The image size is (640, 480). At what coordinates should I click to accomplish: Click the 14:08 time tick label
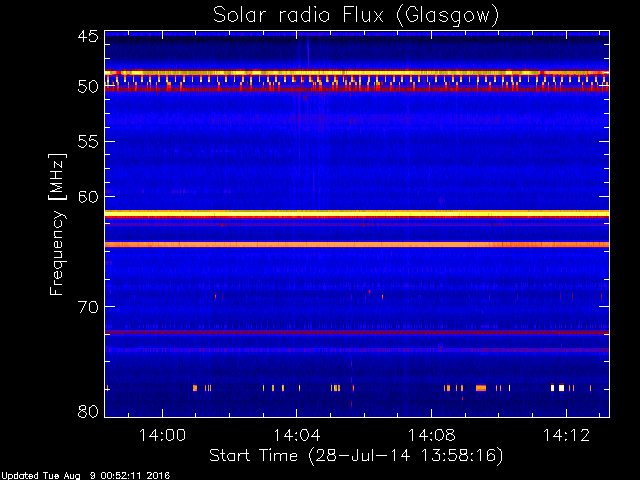pyautogui.click(x=431, y=435)
